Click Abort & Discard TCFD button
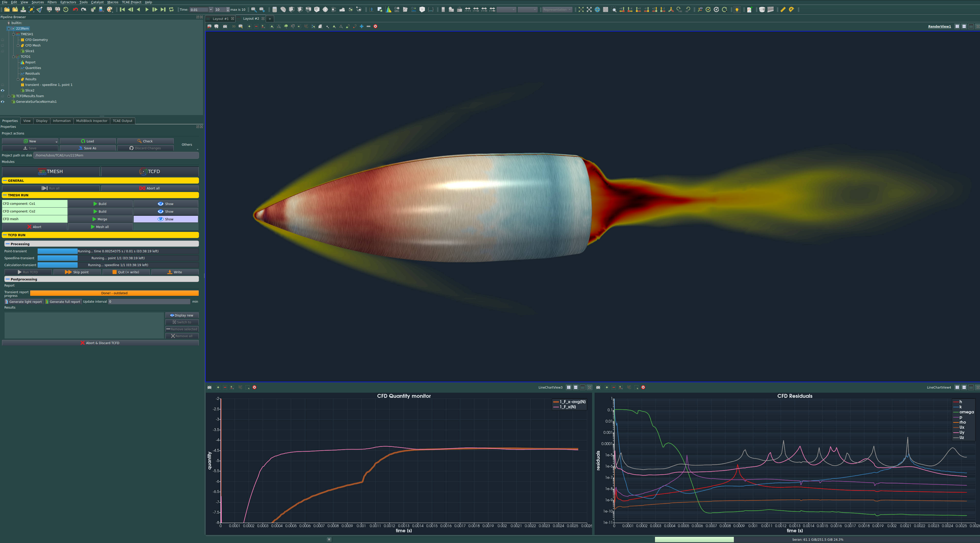This screenshot has height=543, width=980. click(x=100, y=343)
